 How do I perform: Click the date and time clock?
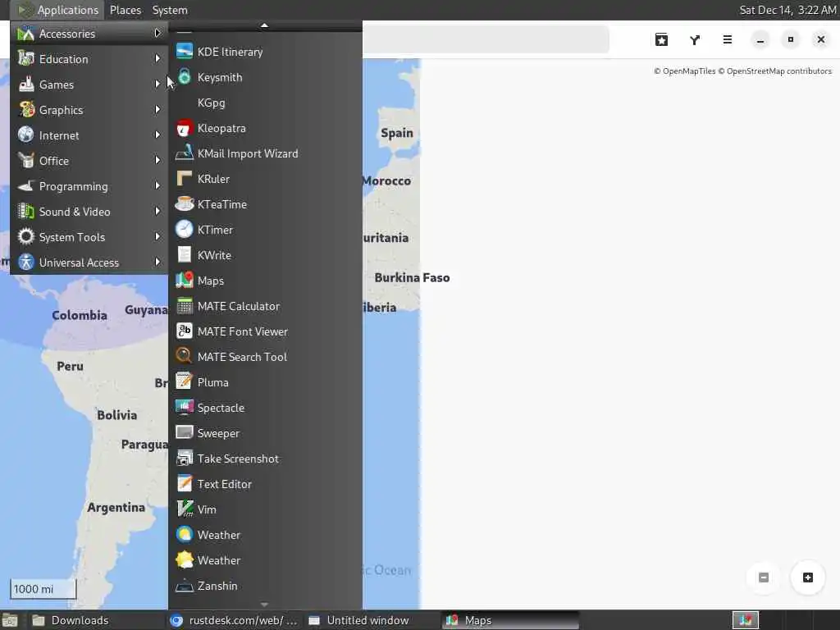tap(787, 10)
